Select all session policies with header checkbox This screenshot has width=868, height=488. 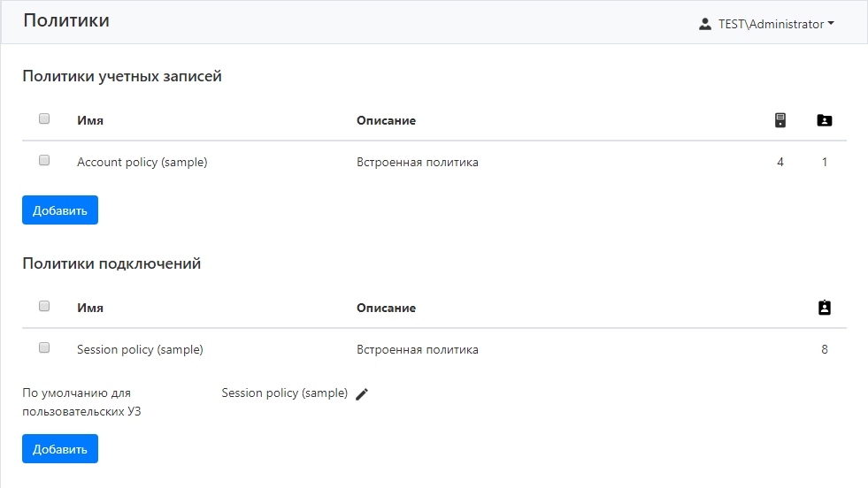[44, 307]
